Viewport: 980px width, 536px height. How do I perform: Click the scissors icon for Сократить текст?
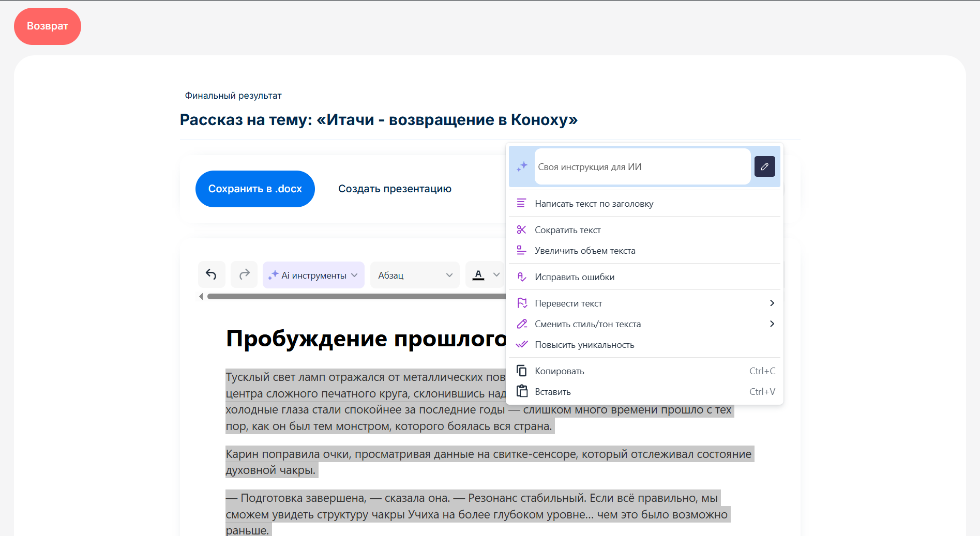pyautogui.click(x=521, y=230)
